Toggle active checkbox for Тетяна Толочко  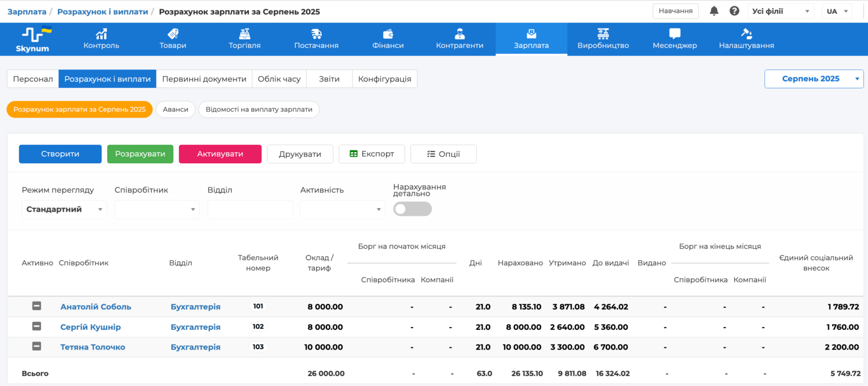coord(36,347)
